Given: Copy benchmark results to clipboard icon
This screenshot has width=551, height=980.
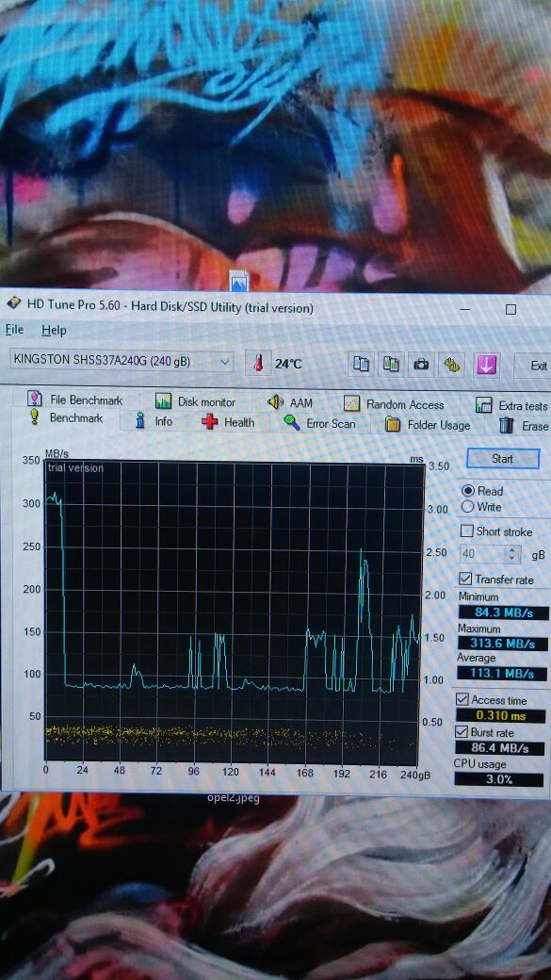Looking at the screenshot, I should [361, 364].
